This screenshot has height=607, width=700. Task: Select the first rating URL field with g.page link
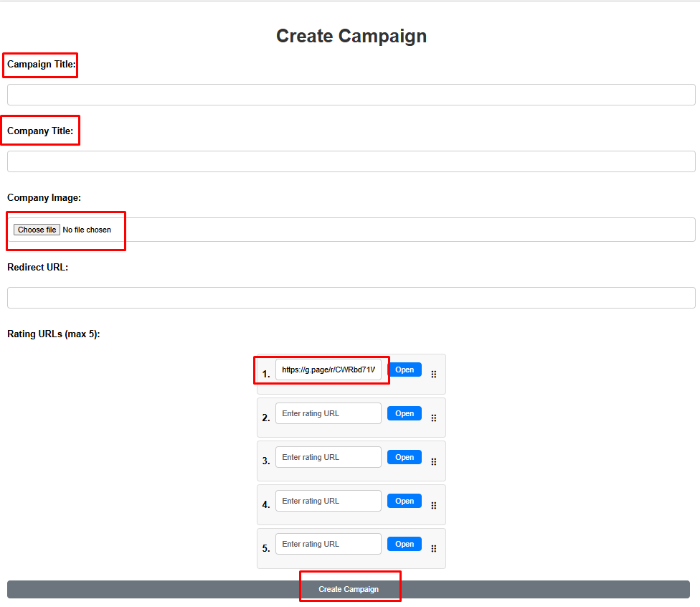328,370
